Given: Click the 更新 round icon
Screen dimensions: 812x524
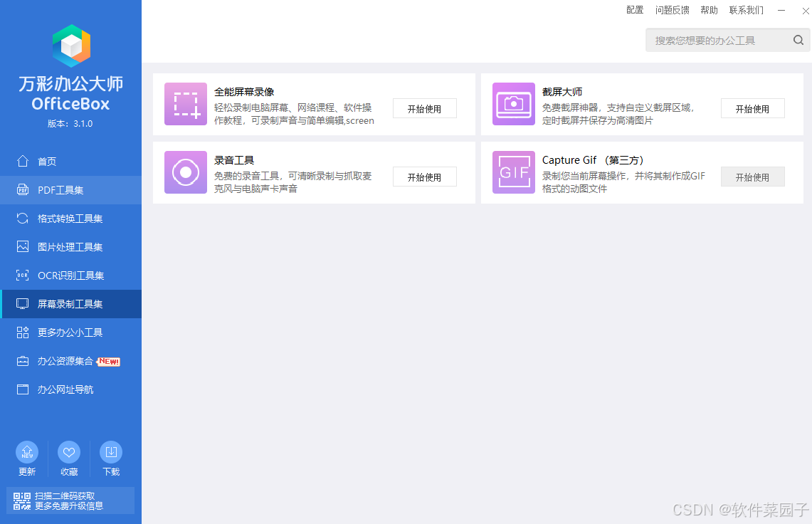Looking at the screenshot, I should tap(27, 452).
